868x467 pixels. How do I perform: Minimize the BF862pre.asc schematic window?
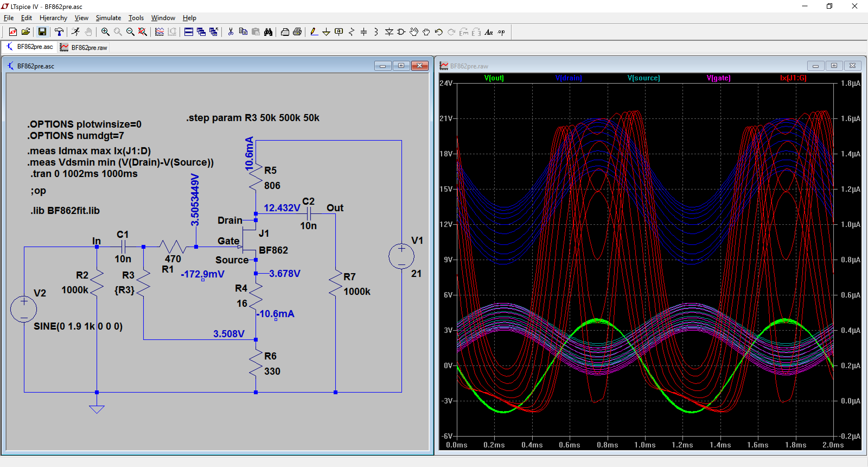pyautogui.click(x=383, y=66)
